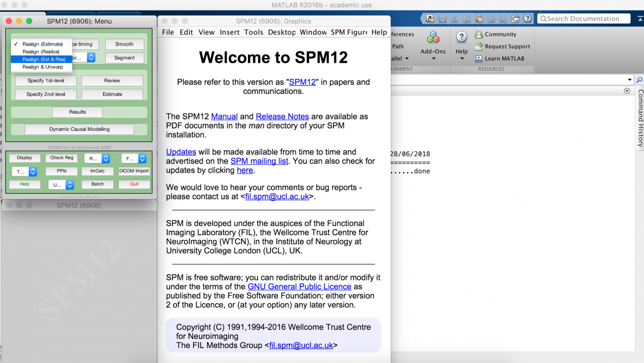The height and width of the screenshot is (363, 644).
Task: Click the red Quit button
Action: (134, 184)
